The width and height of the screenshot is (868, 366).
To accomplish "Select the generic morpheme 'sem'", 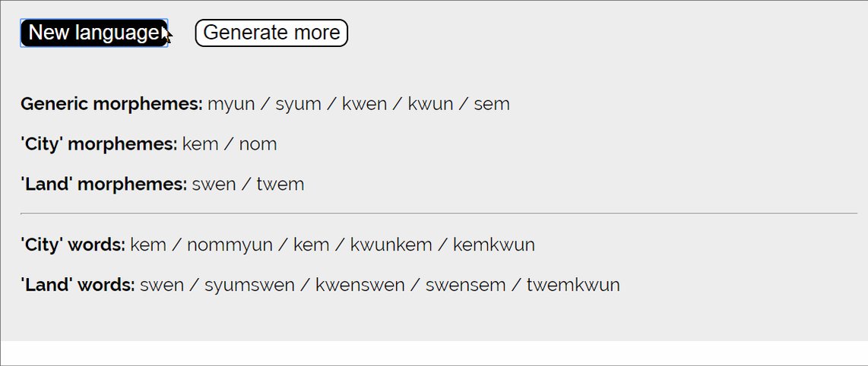I will (x=492, y=104).
